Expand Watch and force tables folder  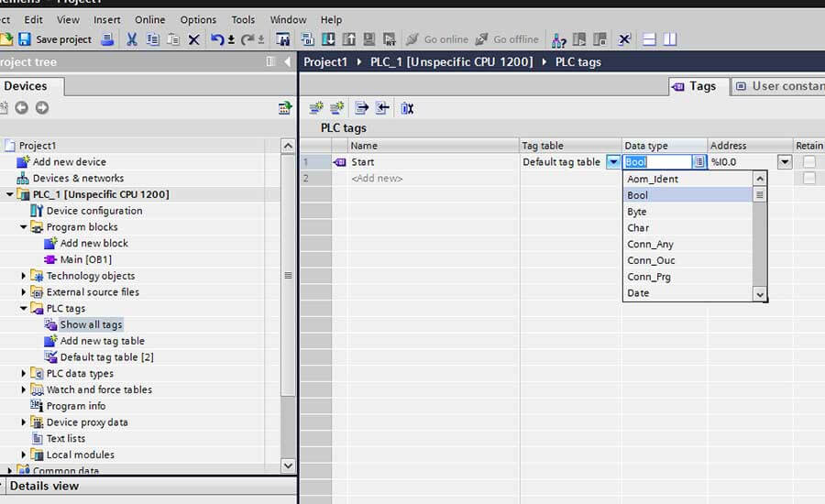tap(24, 389)
